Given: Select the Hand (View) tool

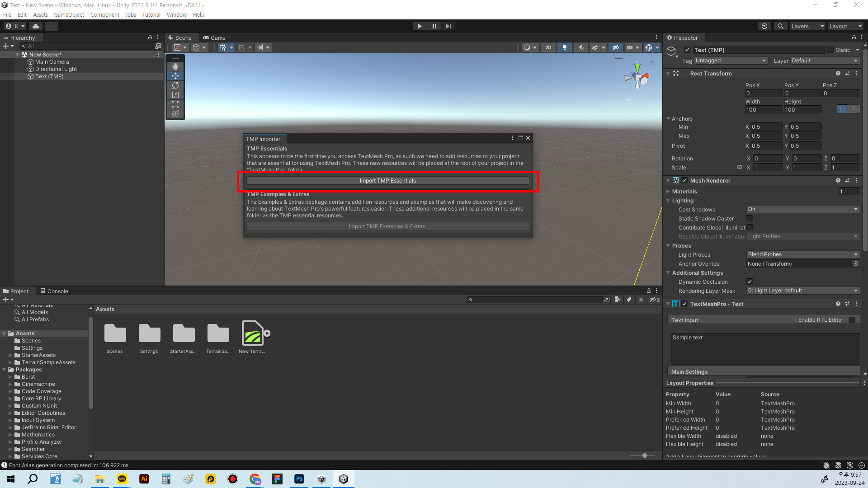Looking at the screenshot, I should click(x=175, y=66).
